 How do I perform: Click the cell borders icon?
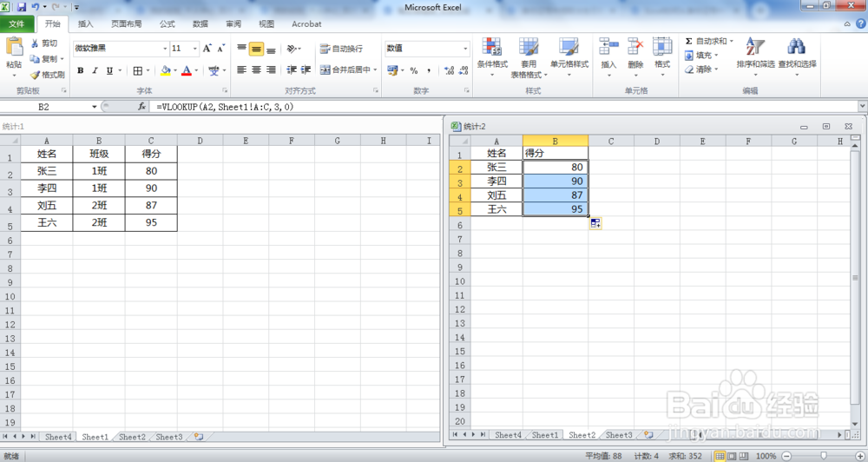(x=138, y=70)
